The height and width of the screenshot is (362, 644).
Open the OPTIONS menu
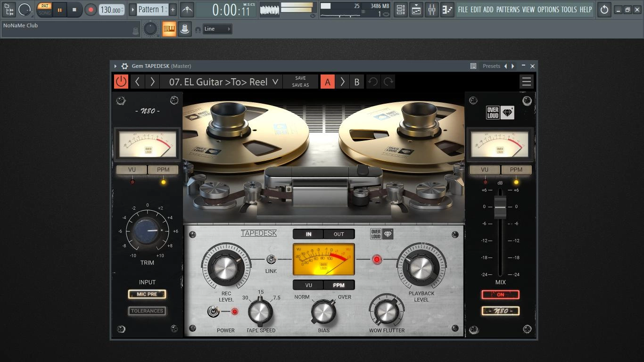548,9
